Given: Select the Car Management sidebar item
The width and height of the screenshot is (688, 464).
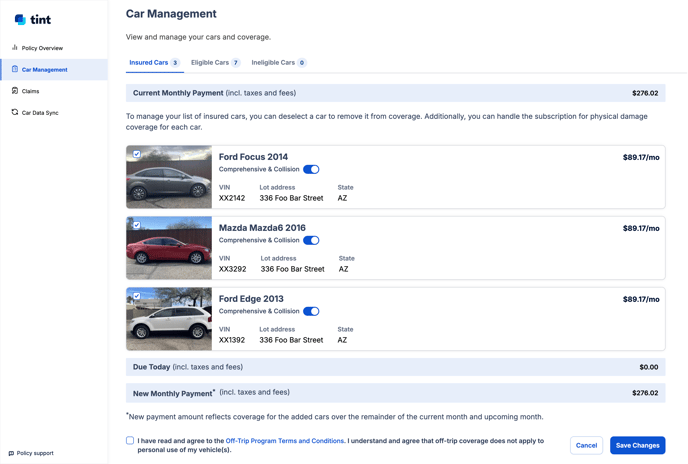Looking at the screenshot, I should (54, 69).
